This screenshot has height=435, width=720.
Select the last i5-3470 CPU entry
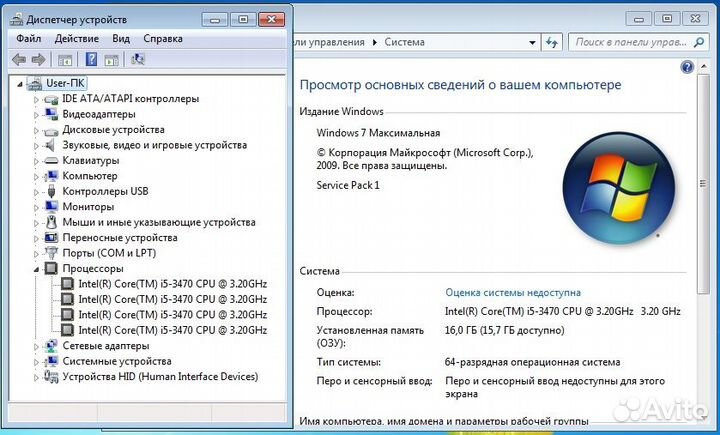tap(172, 330)
